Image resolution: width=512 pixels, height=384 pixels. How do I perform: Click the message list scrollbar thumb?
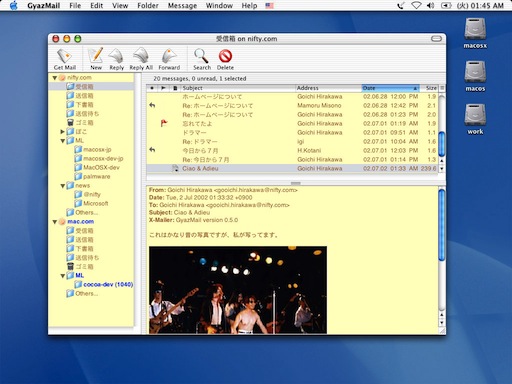tap(442, 144)
